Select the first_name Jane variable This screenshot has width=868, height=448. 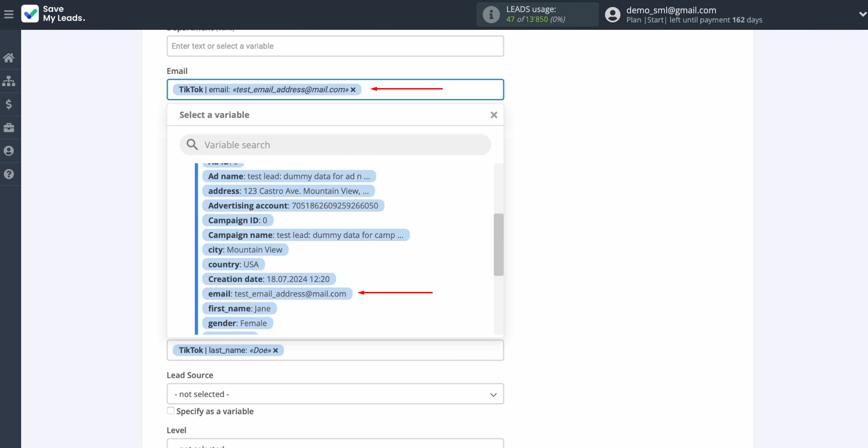tap(239, 308)
